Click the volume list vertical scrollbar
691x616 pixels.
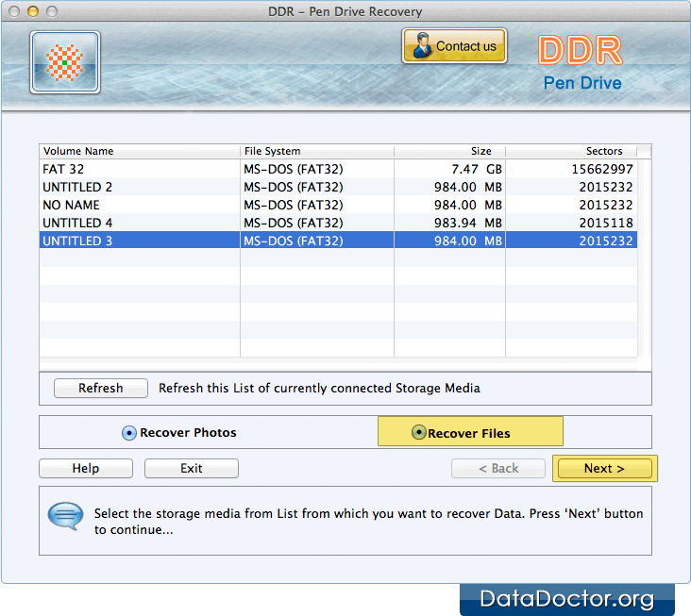tap(644, 258)
